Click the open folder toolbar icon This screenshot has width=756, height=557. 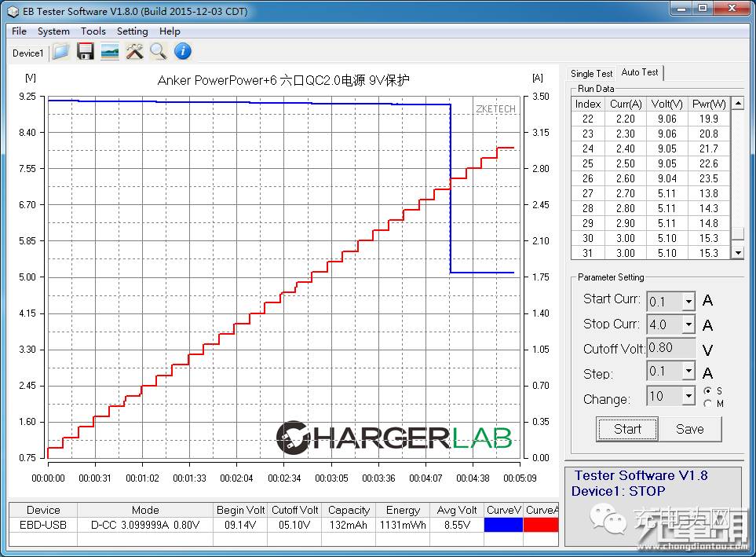click(60, 51)
